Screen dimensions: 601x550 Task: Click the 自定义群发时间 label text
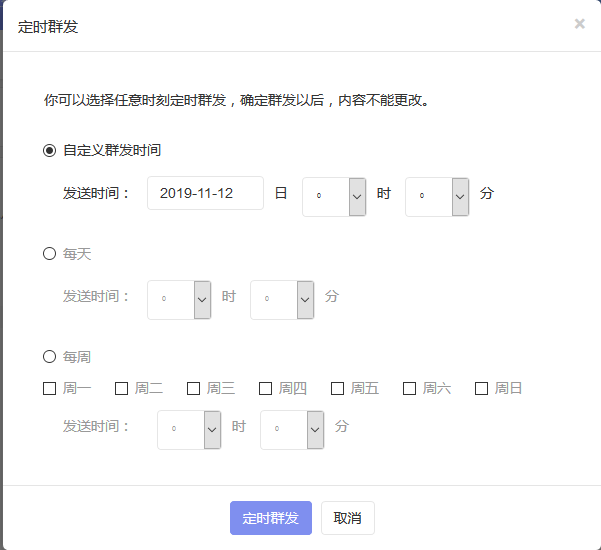coord(112,150)
